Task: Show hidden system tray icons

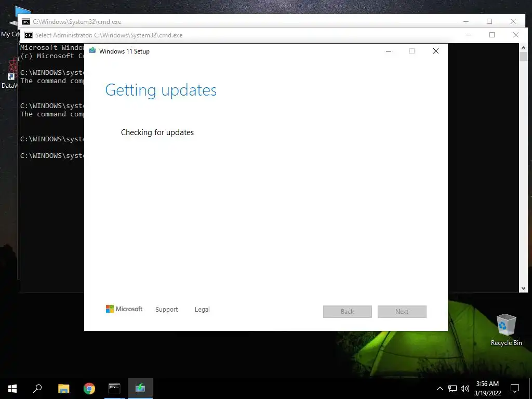Action: point(440,389)
